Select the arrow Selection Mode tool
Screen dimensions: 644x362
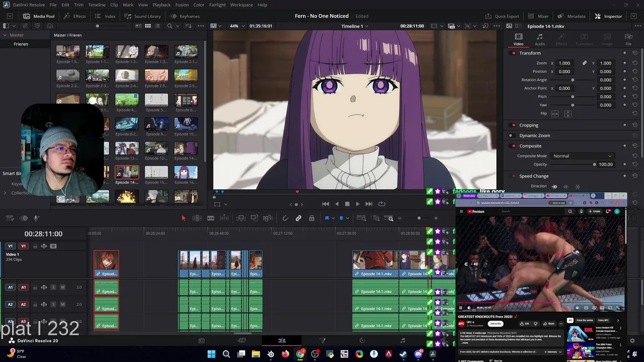[183, 218]
